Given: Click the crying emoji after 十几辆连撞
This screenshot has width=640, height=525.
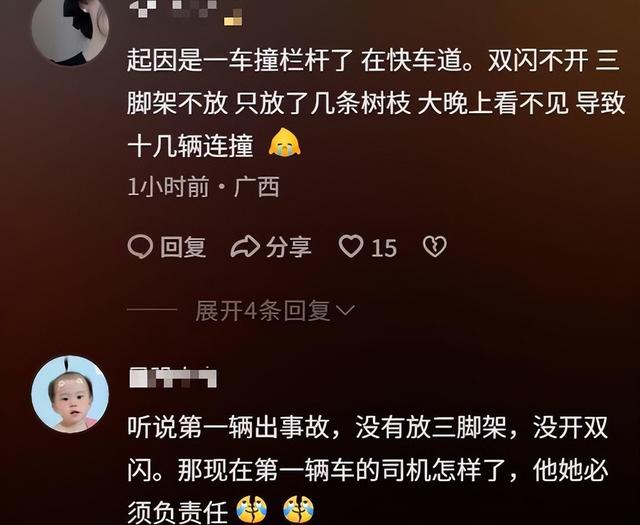Looking at the screenshot, I should click(x=284, y=142).
